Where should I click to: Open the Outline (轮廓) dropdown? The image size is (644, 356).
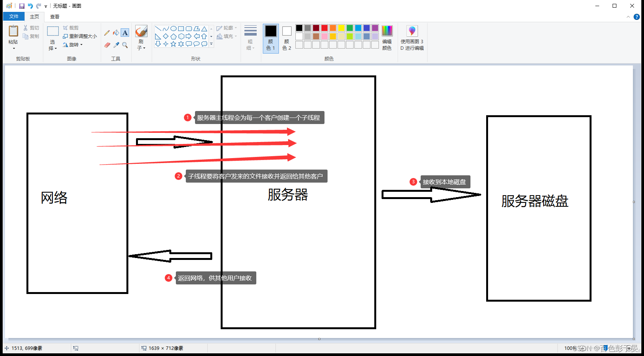[x=227, y=28]
